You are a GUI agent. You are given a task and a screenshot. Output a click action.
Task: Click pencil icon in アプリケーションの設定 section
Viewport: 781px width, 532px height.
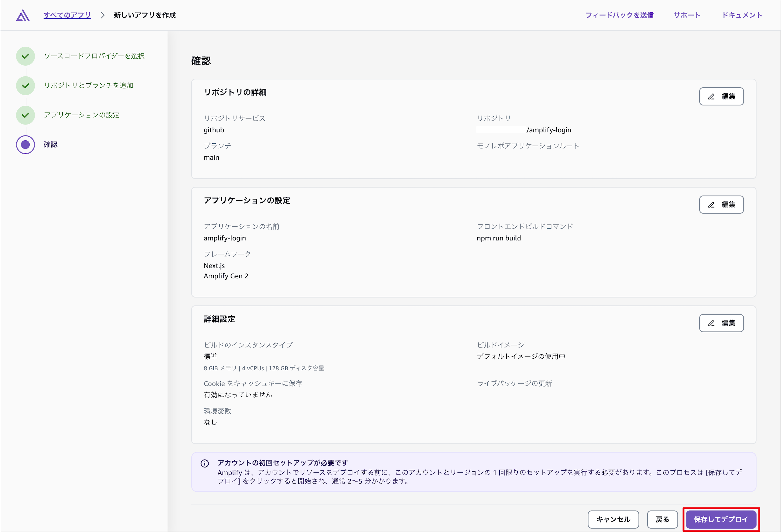tap(711, 205)
